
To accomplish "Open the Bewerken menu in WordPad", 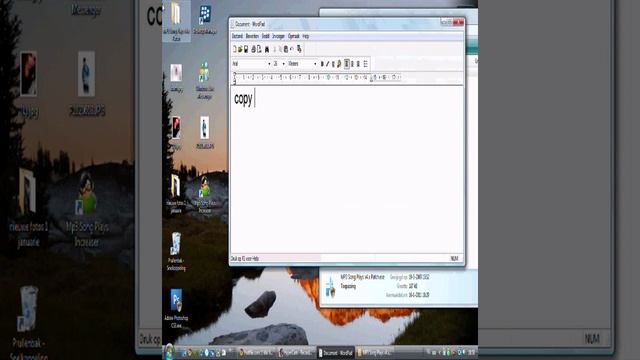I will coord(252,36).
